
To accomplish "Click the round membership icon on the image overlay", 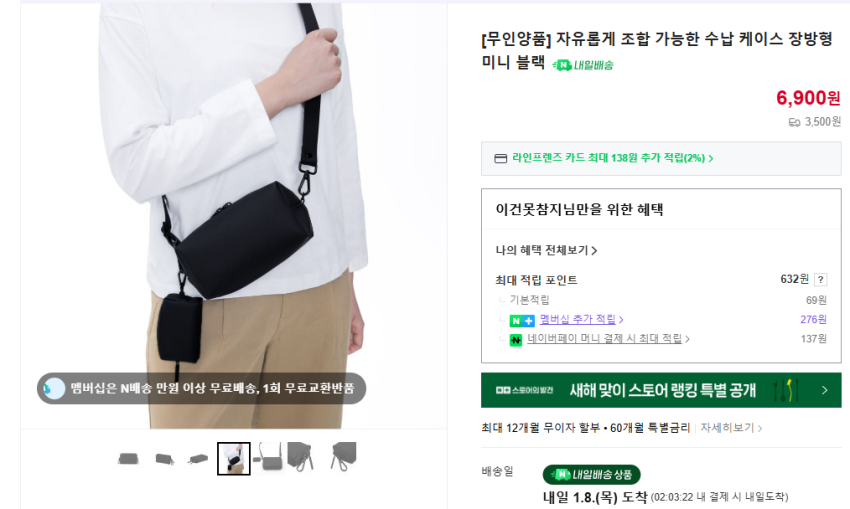I will (54, 388).
